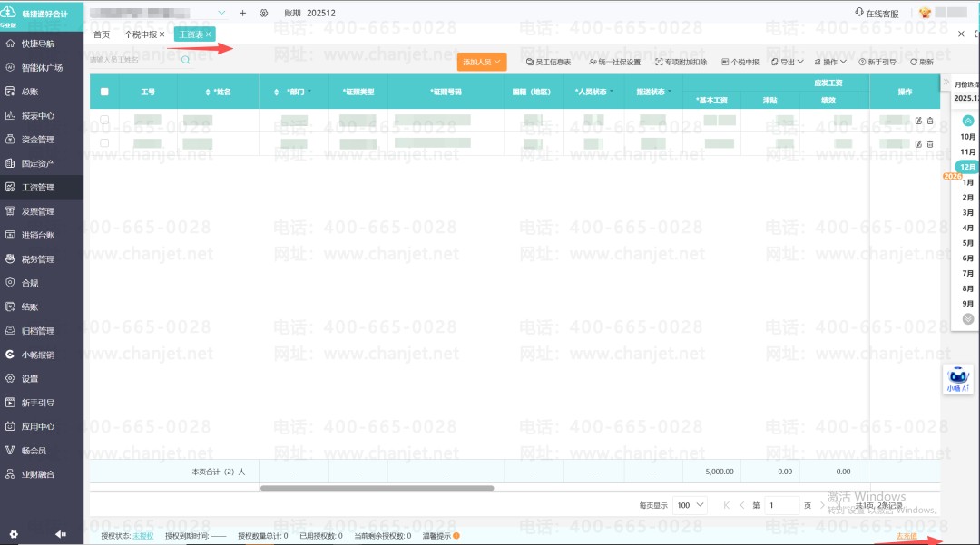Open 发票管理 module

(x=37, y=211)
